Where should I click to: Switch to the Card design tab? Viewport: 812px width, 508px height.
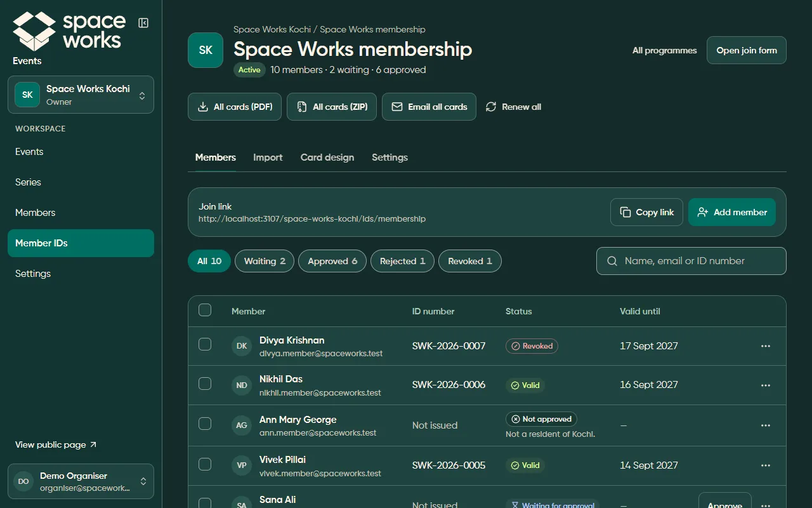pyautogui.click(x=327, y=157)
